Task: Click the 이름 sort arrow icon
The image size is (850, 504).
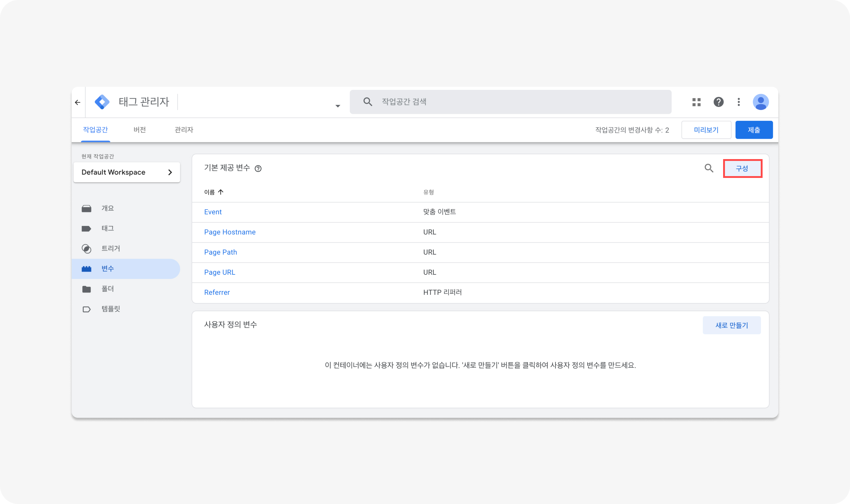Action: 221,192
